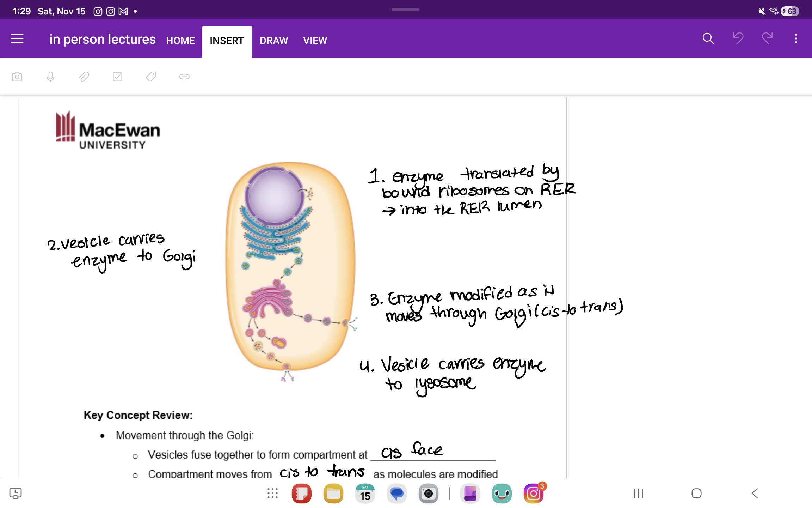The height and width of the screenshot is (508, 812).
Task: Open the Calendar app showing the 15th
Action: (x=365, y=493)
